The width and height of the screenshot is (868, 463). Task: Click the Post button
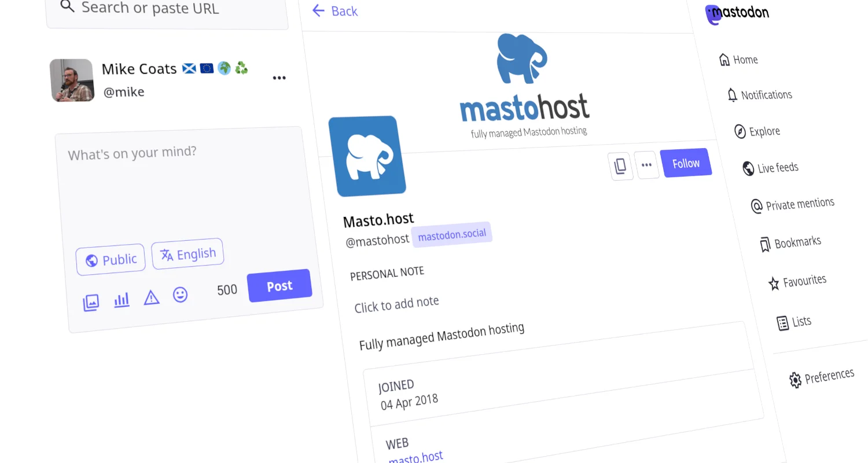tap(279, 286)
